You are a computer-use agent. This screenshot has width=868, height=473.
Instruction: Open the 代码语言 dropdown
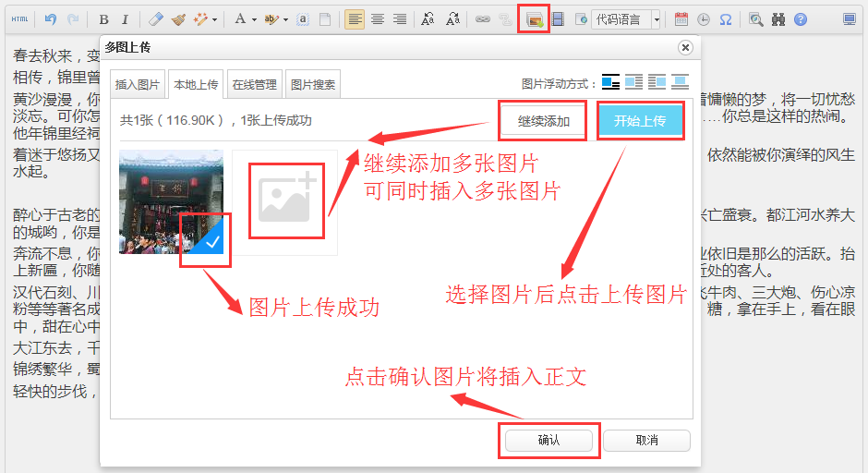pyautogui.click(x=626, y=19)
